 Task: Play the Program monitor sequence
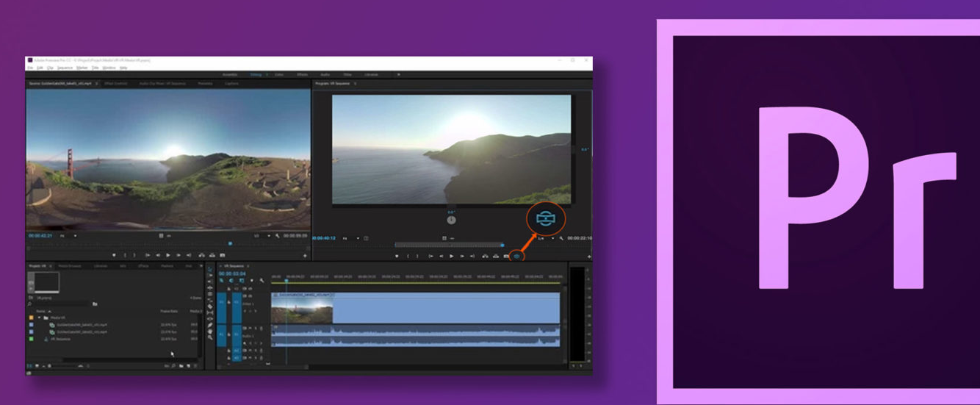pos(452,256)
